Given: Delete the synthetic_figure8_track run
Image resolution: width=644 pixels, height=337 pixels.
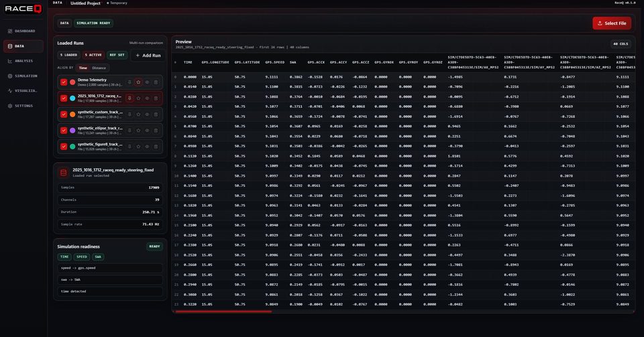Looking at the screenshot, I should 156,146.
